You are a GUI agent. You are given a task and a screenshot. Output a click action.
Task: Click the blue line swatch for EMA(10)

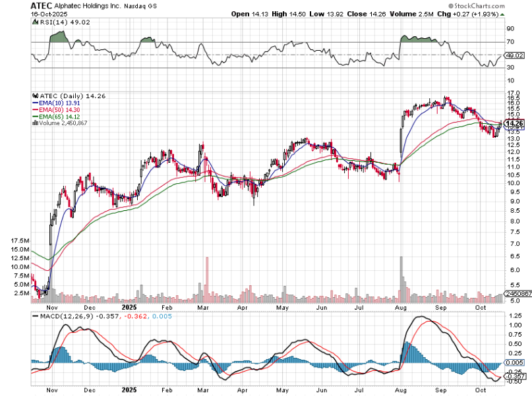[36, 103]
